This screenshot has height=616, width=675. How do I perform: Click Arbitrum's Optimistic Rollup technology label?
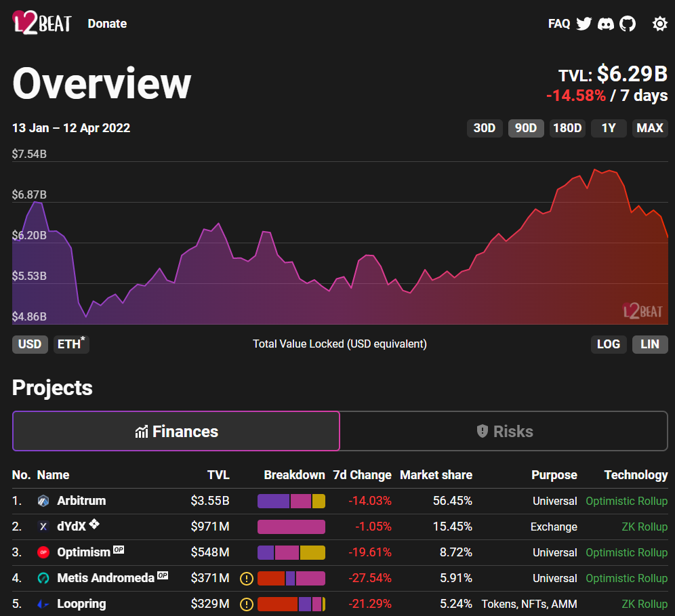tap(626, 501)
